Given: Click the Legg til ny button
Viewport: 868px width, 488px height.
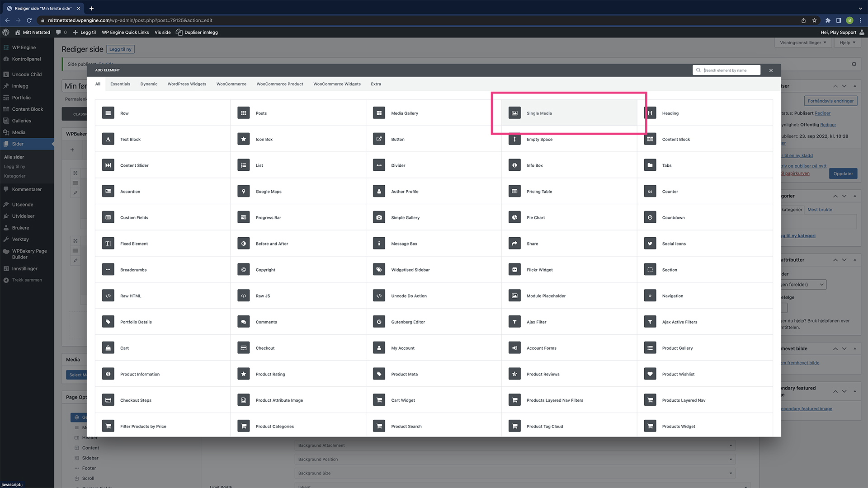Looking at the screenshot, I should click(x=120, y=49).
